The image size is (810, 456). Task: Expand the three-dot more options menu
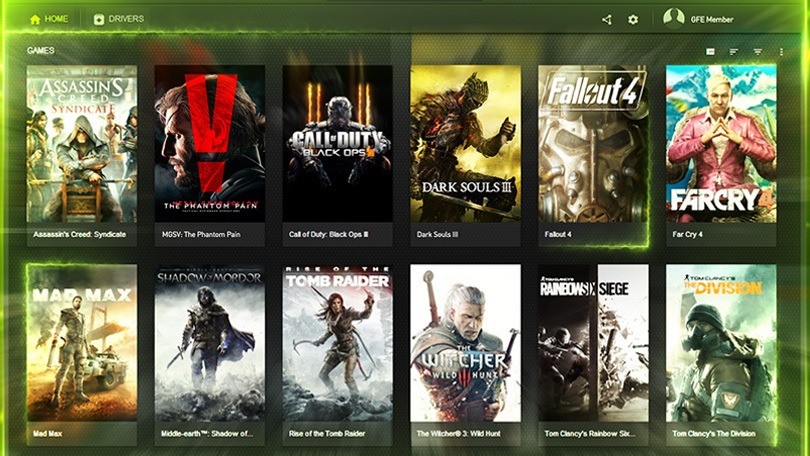pos(781,51)
